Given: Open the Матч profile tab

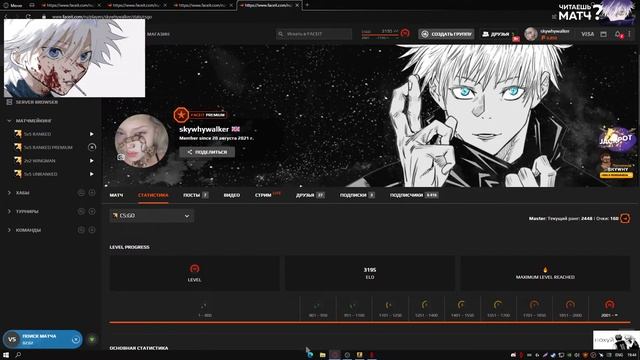Looking at the screenshot, I should pos(116,195).
